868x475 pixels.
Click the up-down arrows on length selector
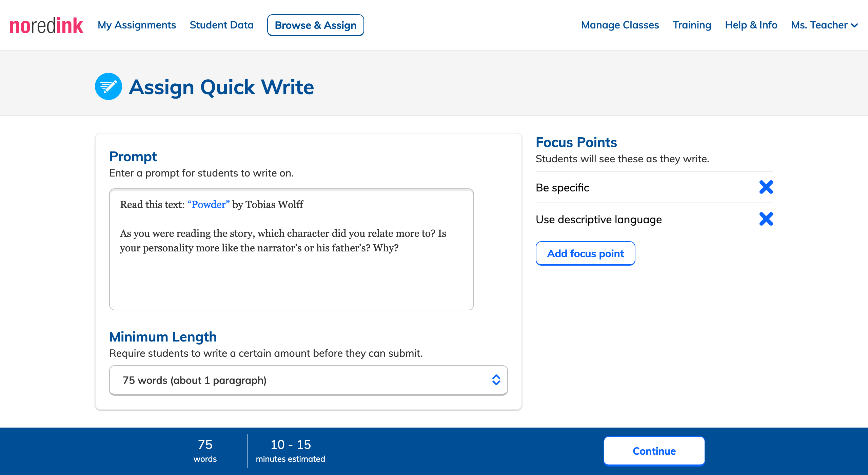click(496, 380)
